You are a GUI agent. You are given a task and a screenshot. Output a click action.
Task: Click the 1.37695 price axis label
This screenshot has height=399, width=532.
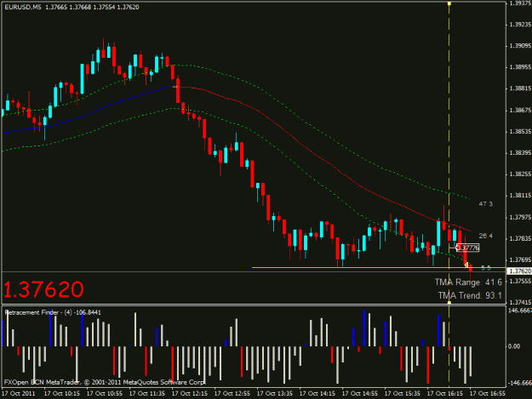coord(520,260)
